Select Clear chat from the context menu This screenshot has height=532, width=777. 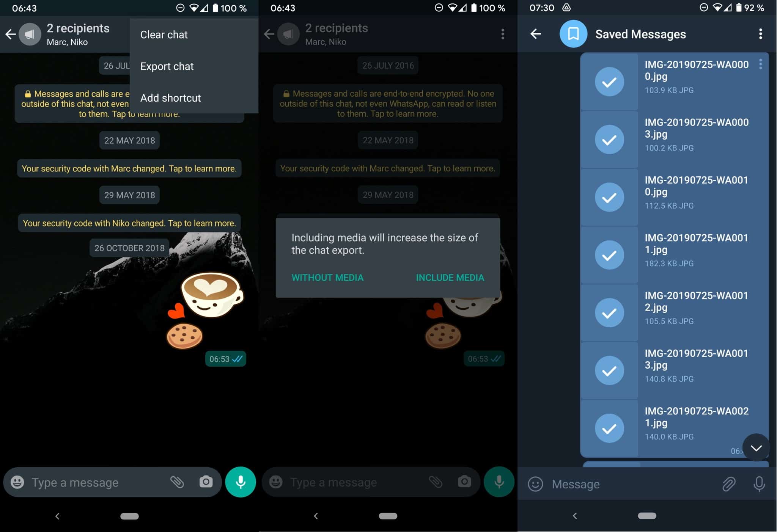[x=164, y=34]
